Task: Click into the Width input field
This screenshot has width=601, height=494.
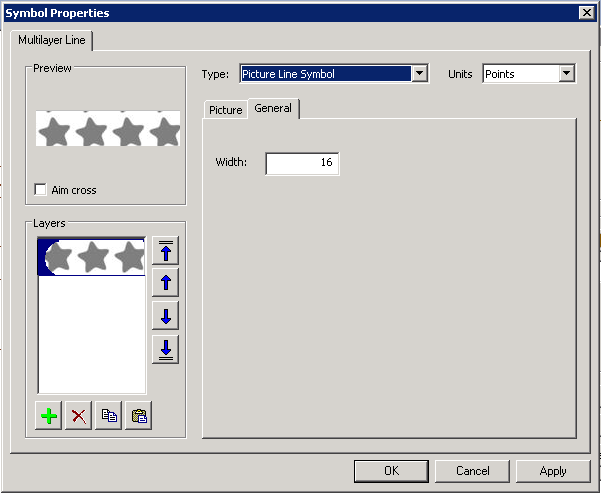Action: [x=302, y=164]
